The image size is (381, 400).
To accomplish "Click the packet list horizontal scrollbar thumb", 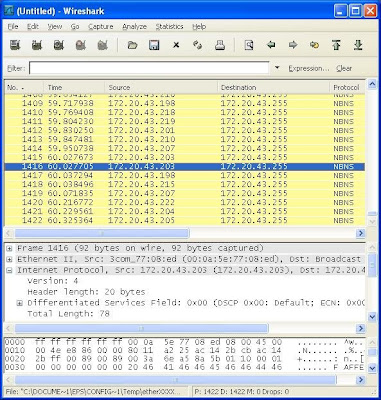I will 102,233.
